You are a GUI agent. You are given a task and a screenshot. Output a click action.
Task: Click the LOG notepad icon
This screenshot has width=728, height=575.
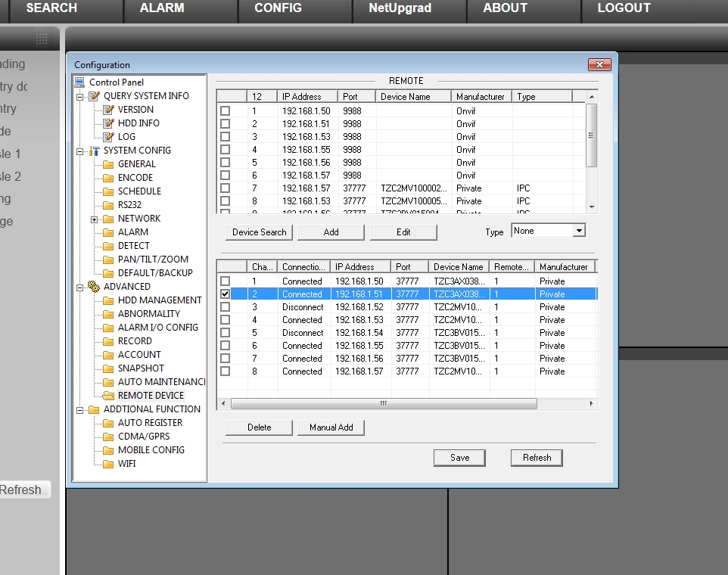click(108, 137)
